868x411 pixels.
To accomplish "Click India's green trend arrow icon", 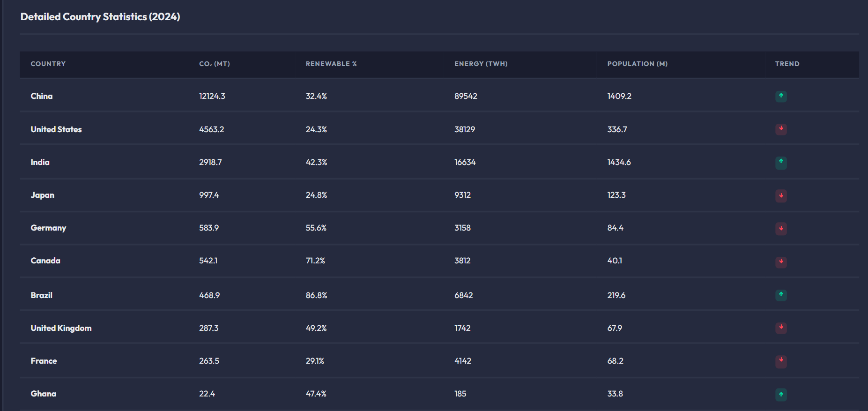I will 780,162.
